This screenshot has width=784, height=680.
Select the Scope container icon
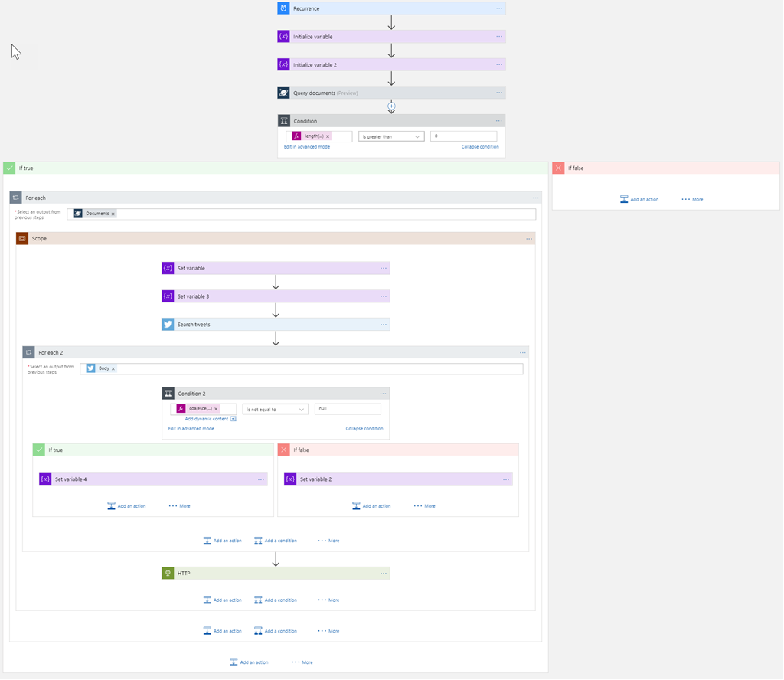coord(22,238)
